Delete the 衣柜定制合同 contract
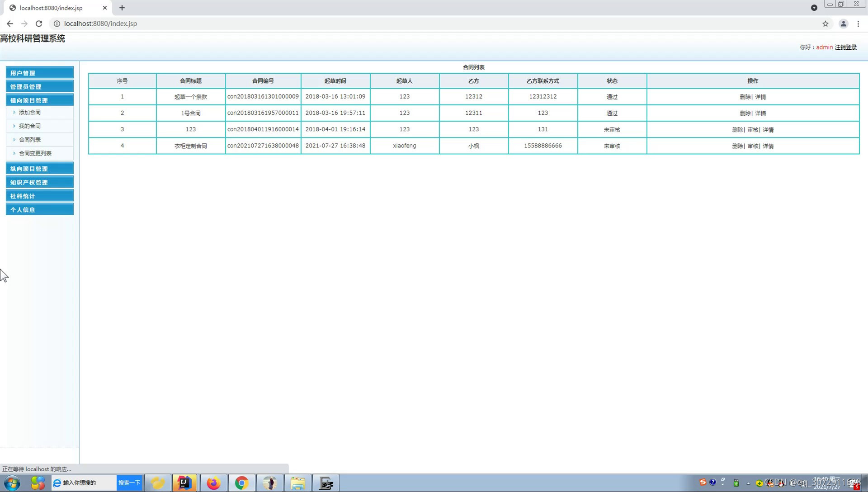The image size is (868, 492). pos(737,146)
